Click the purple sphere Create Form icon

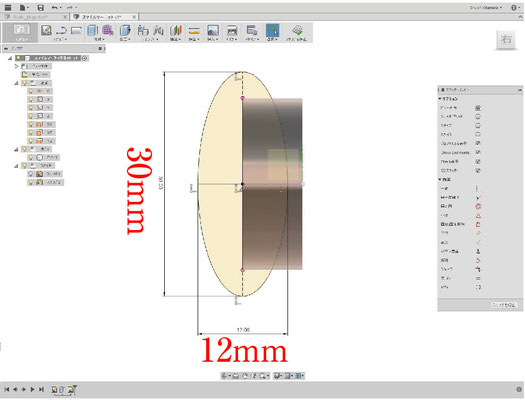tap(107, 30)
